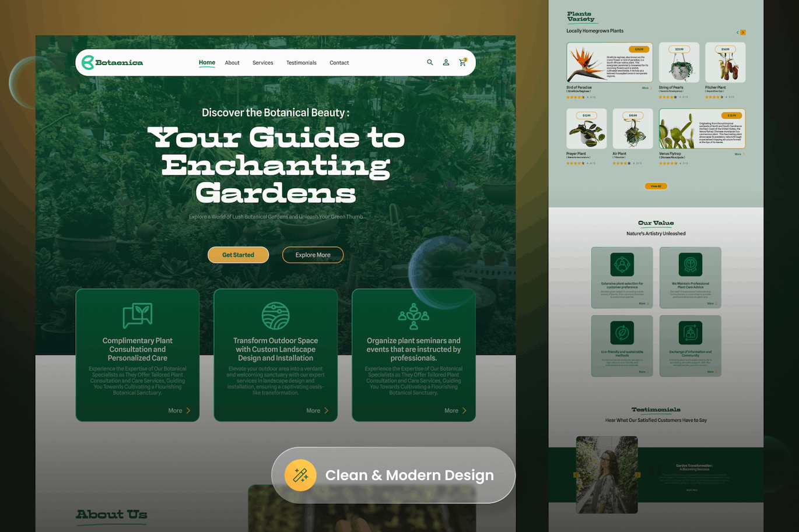Click the landscape design globe icon
This screenshot has width=799, height=532.
pos(275,316)
